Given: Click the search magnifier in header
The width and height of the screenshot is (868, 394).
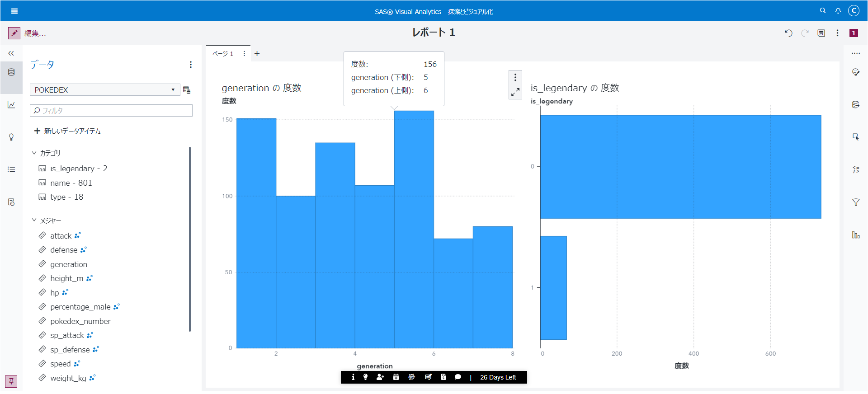Looking at the screenshot, I should tap(823, 10).
